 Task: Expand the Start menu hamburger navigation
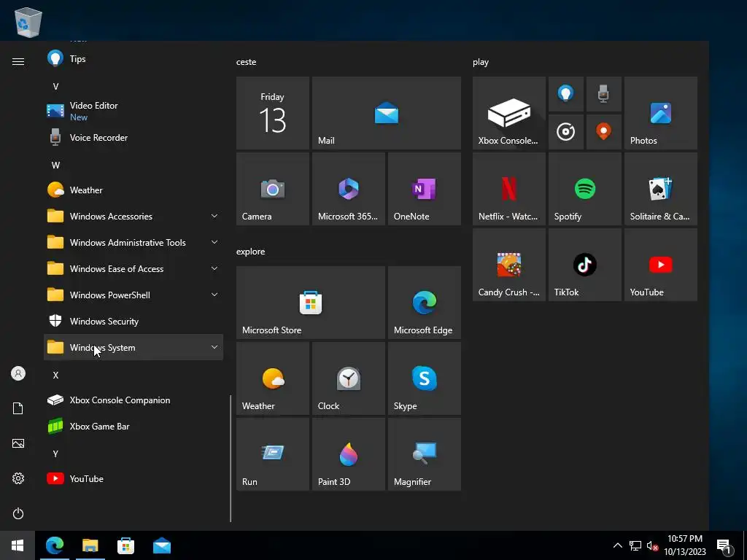(x=18, y=61)
